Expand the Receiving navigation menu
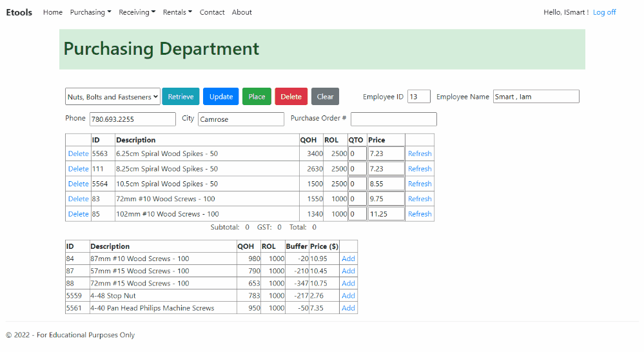The height and width of the screenshot is (352, 644). [x=137, y=12]
